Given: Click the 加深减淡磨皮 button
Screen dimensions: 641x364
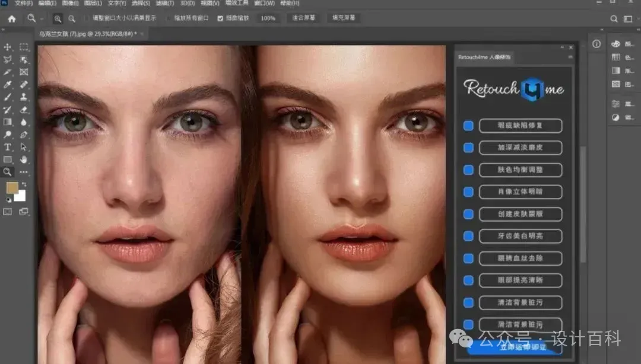Looking at the screenshot, I should click(521, 148).
